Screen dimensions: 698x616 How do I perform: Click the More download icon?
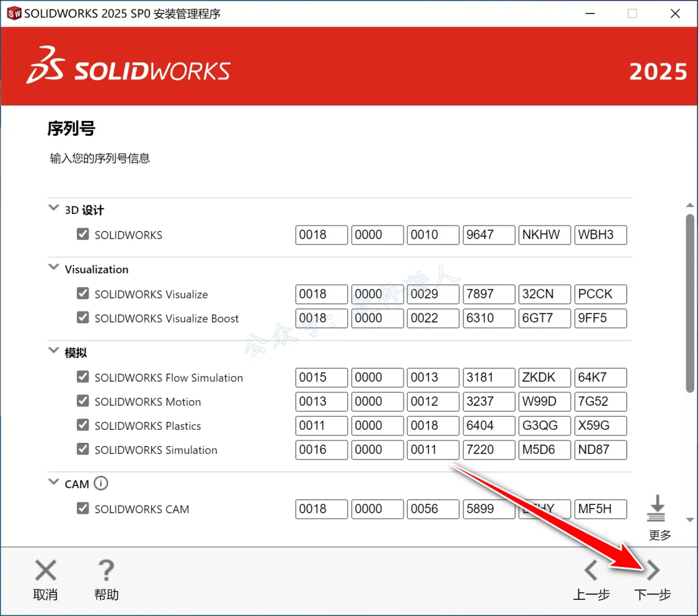pyautogui.click(x=657, y=508)
